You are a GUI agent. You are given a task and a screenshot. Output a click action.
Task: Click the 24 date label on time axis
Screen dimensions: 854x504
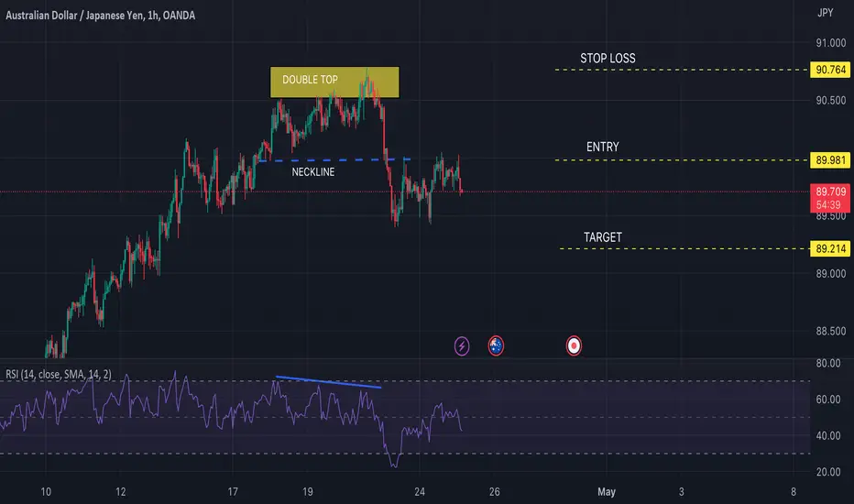coord(420,492)
